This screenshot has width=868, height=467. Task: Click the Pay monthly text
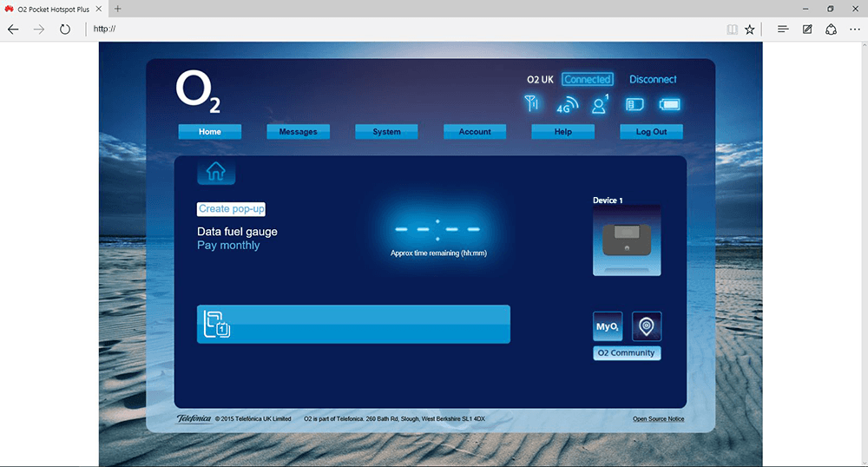(x=228, y=245)
